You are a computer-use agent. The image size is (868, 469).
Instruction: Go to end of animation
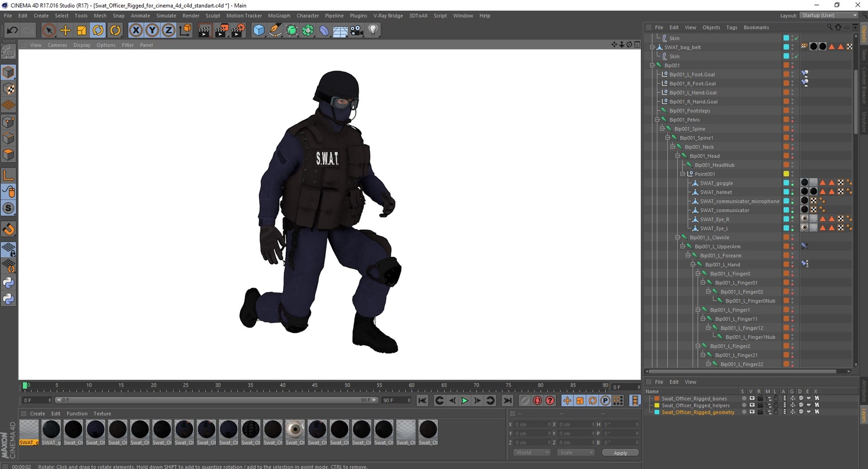[508, 401]
